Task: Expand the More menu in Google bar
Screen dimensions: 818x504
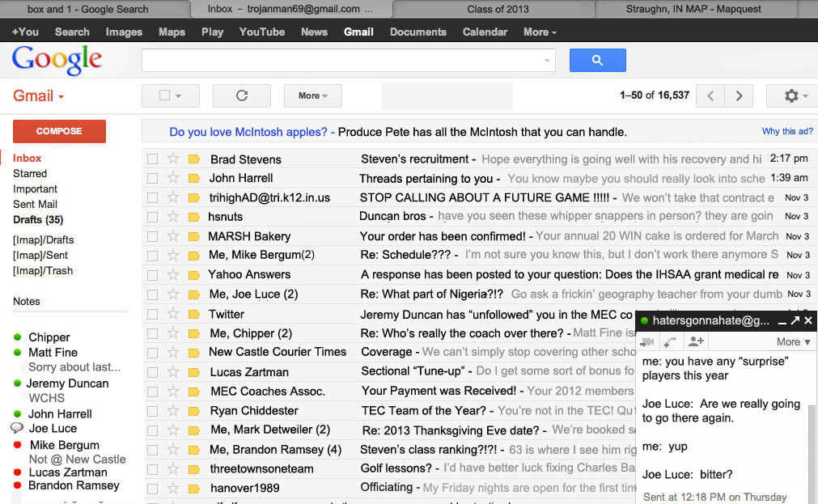Action: pos(540,32)
